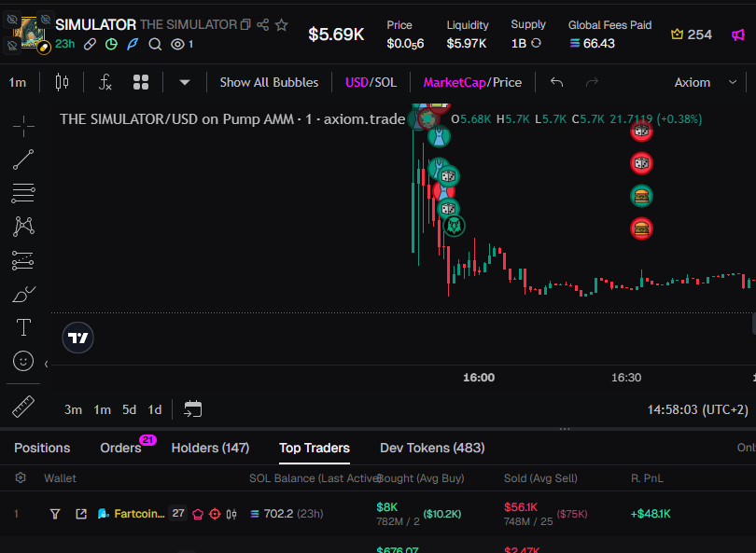The height and width of the screenshot is (553, 756).
Task: Filter by Fartcoin wallet funnel icon
Action: (55, 514)
